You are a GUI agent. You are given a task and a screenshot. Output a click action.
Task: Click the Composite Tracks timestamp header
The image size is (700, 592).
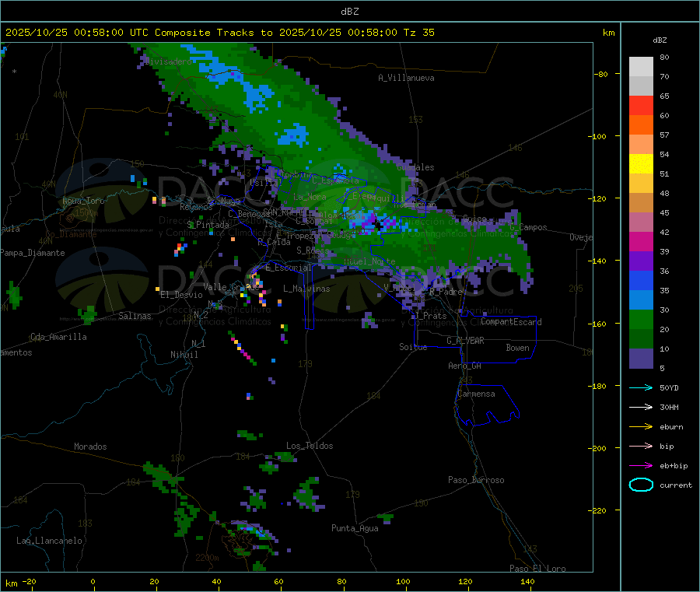(219, 33)
